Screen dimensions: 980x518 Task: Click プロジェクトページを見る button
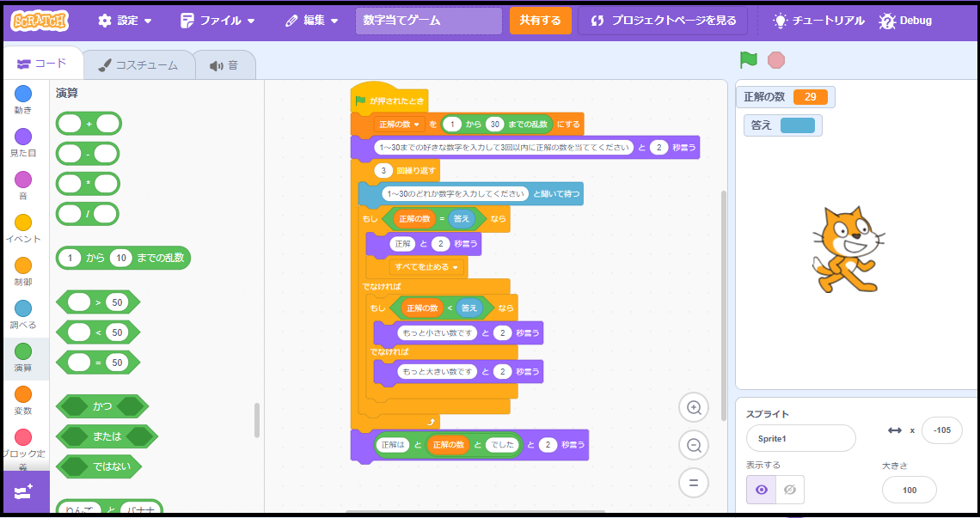(663, 21)
